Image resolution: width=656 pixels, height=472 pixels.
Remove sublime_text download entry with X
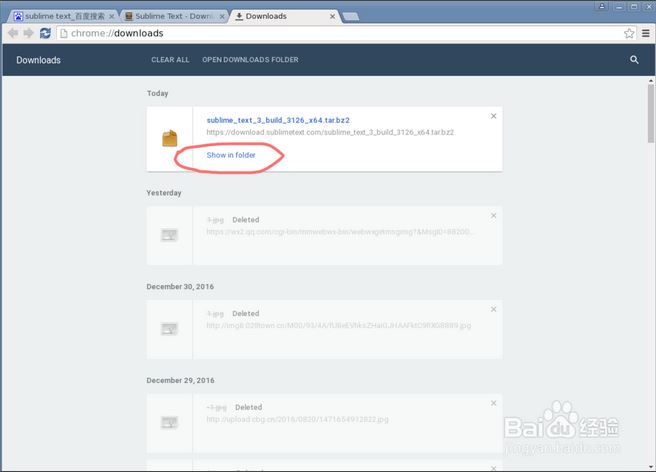coord(494,116)
